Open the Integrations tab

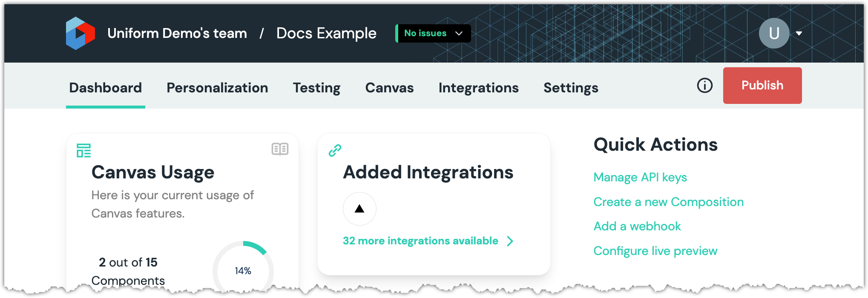click(478, 88)
